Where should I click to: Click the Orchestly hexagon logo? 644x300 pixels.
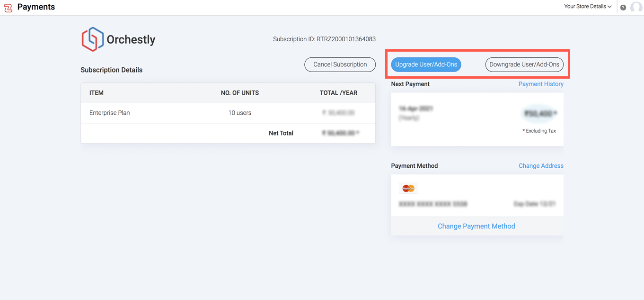coord(92,39)
